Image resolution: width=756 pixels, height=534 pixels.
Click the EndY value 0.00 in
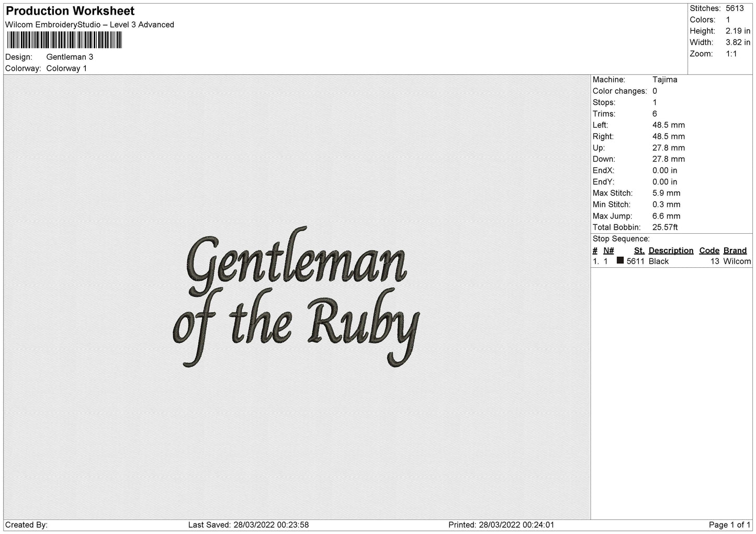point(664,182)
